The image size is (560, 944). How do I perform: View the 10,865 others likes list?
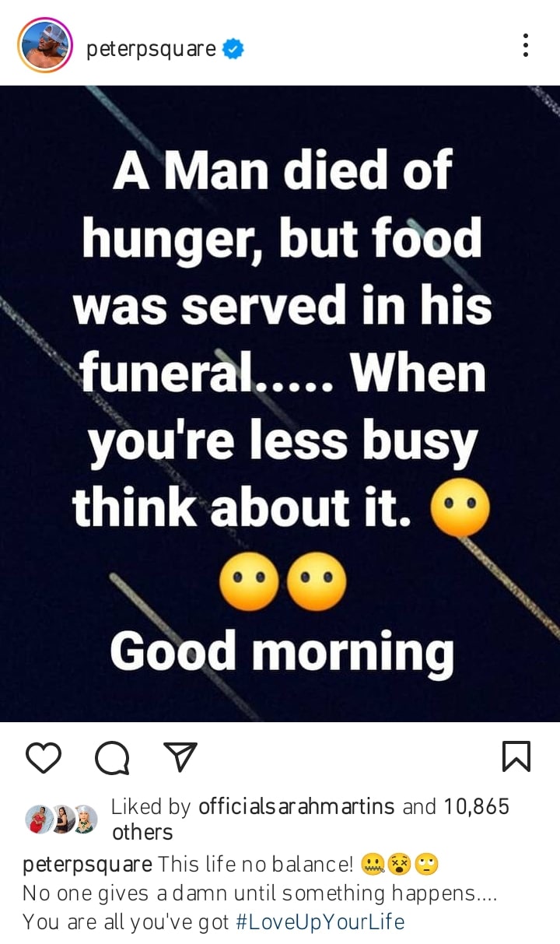311,819
